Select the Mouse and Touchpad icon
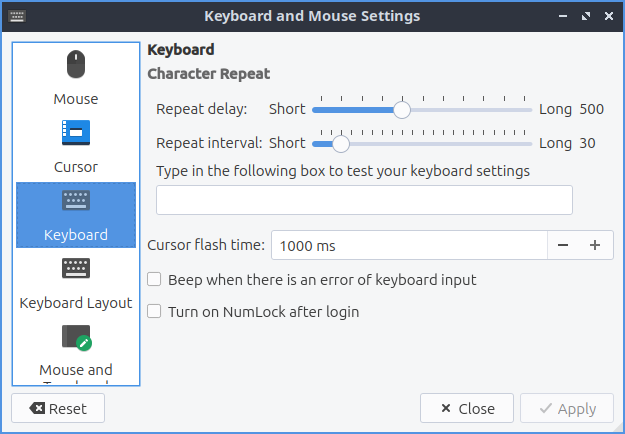This screenshot has height=434, width=625. [76, 337]
